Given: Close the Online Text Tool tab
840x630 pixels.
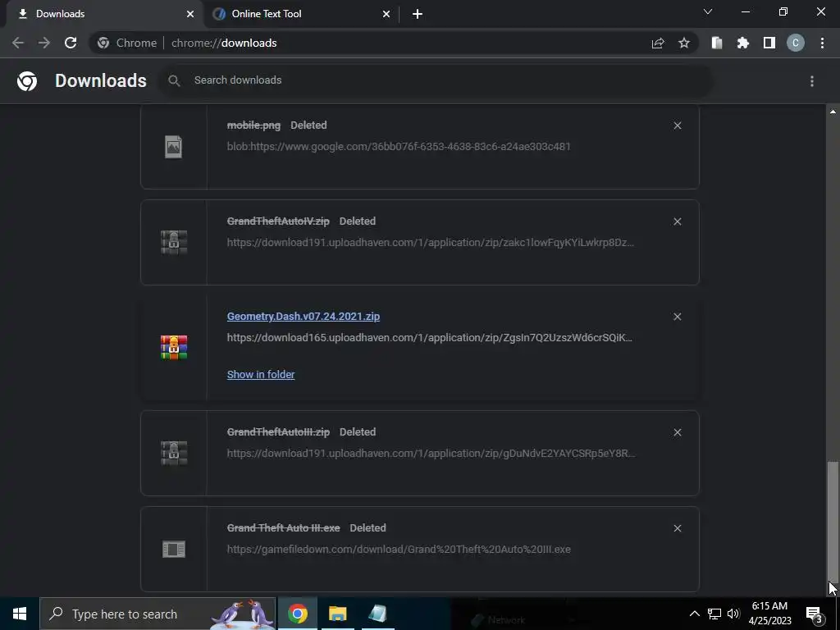Looking at the screenshot, I should [x=386, y=14].
